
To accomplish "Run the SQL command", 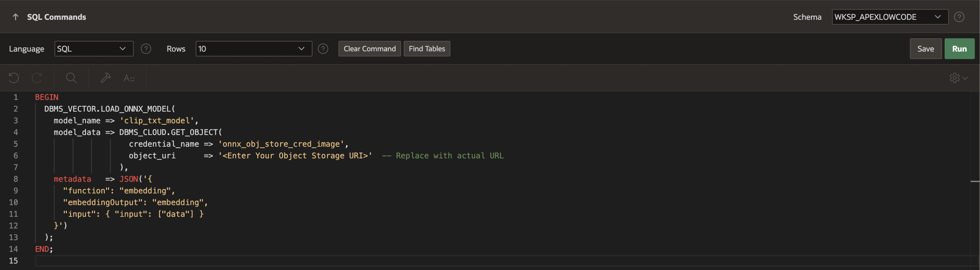I will 959,49.
